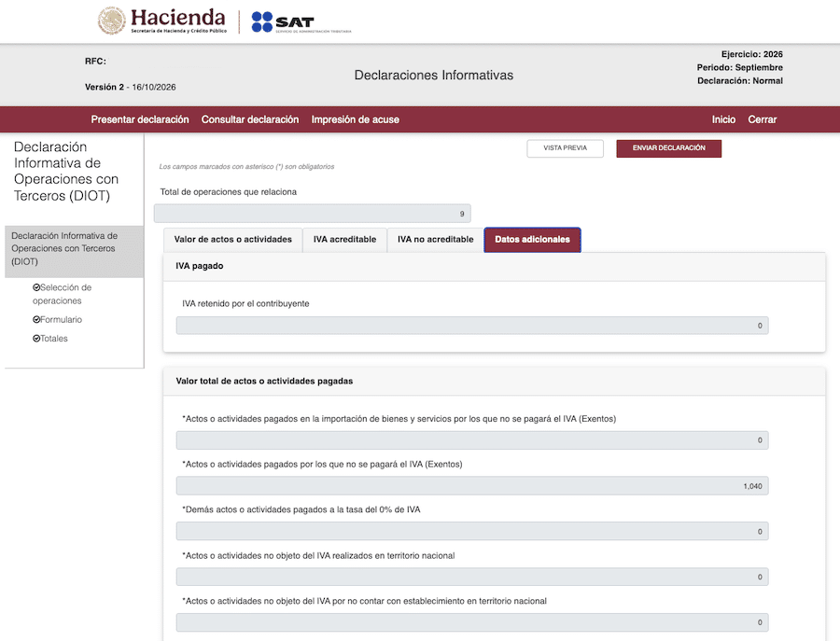Click the campos obligatorios note

(x=246, y=166)
